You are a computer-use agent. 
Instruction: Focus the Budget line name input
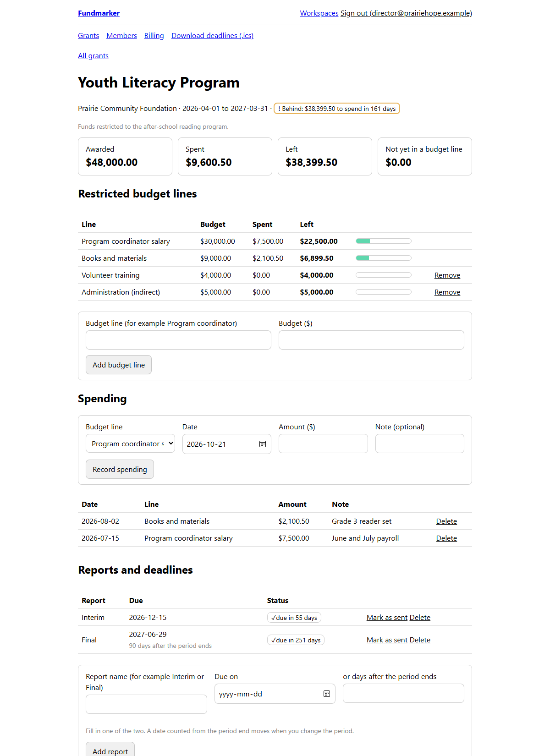pyautogui.click(x=178, y=340)
